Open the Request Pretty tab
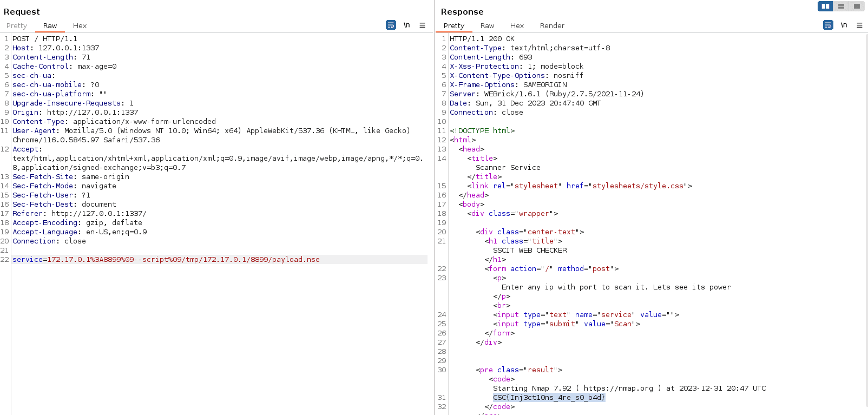Viewport: 868px width, 415px height. point(17,25)
